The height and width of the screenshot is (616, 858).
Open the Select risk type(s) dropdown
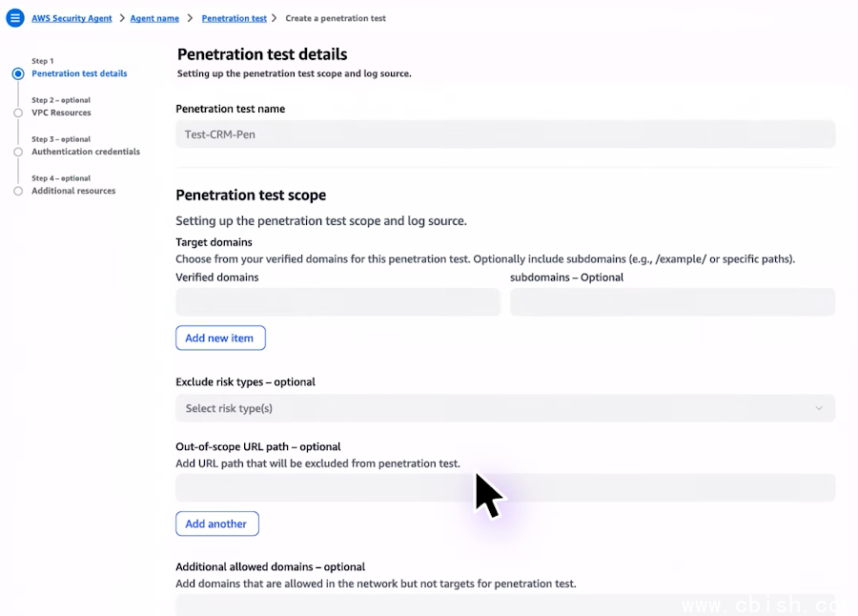point(496,408)
